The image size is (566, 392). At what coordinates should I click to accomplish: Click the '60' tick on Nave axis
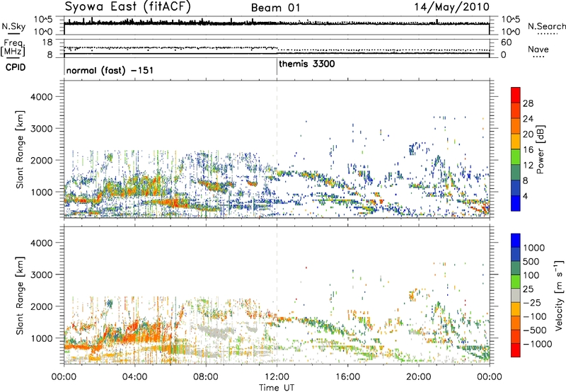point(506,42)
